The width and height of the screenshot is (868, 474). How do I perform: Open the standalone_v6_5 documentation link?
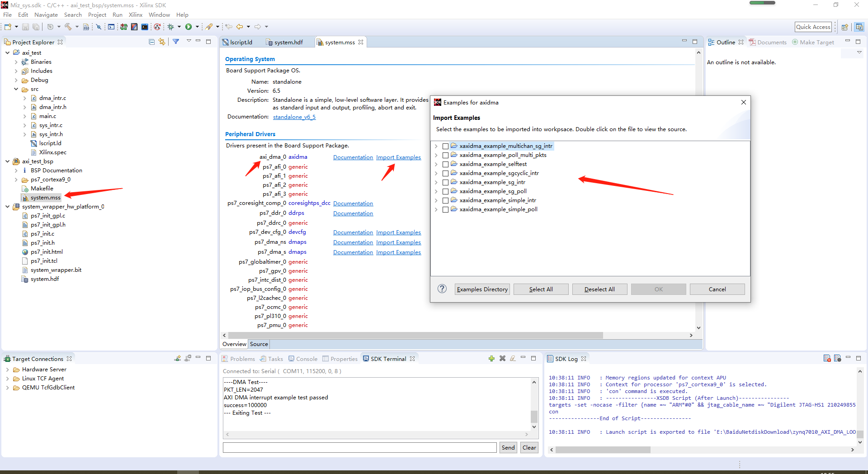[294, 117]
